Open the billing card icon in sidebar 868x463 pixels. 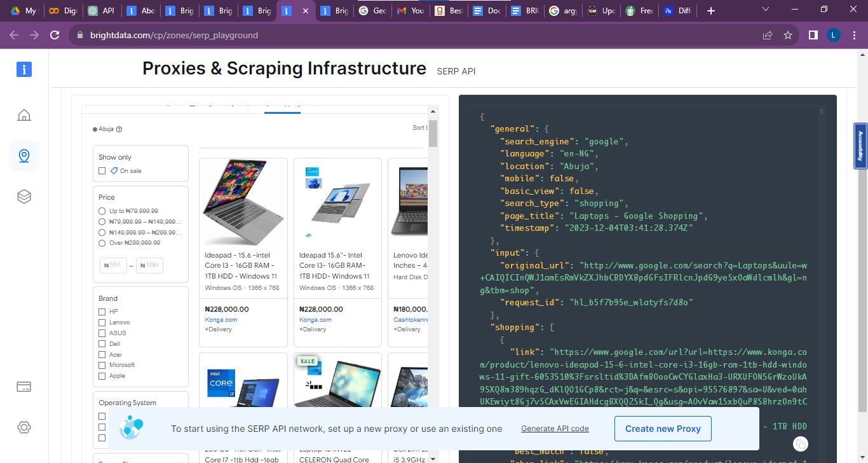[24, 387]
